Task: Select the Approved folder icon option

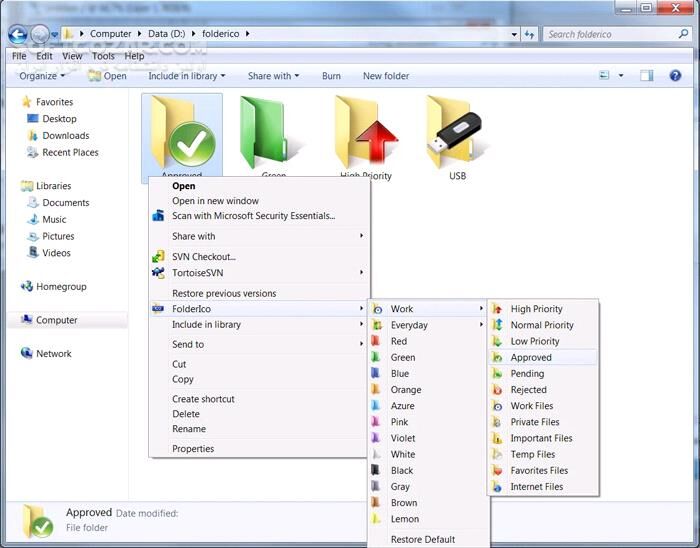Action: point(531,357)
